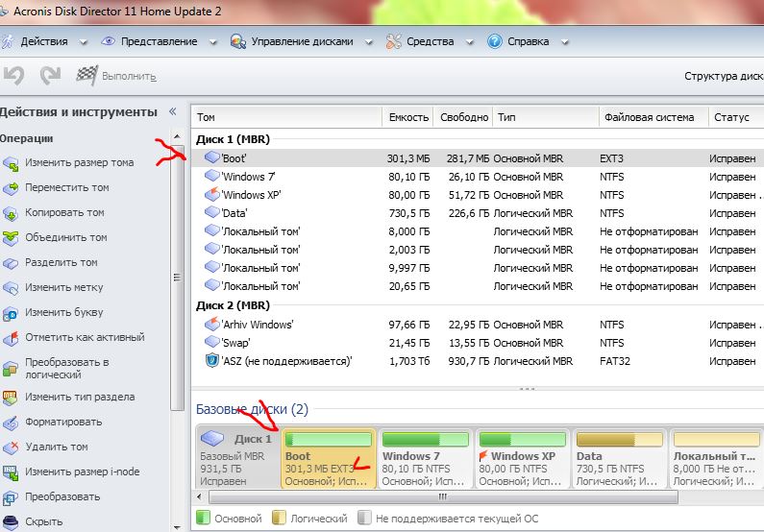Select the 'Windows 7' volume row
This screenshot has width=764, height=532.
pos(478,176)
